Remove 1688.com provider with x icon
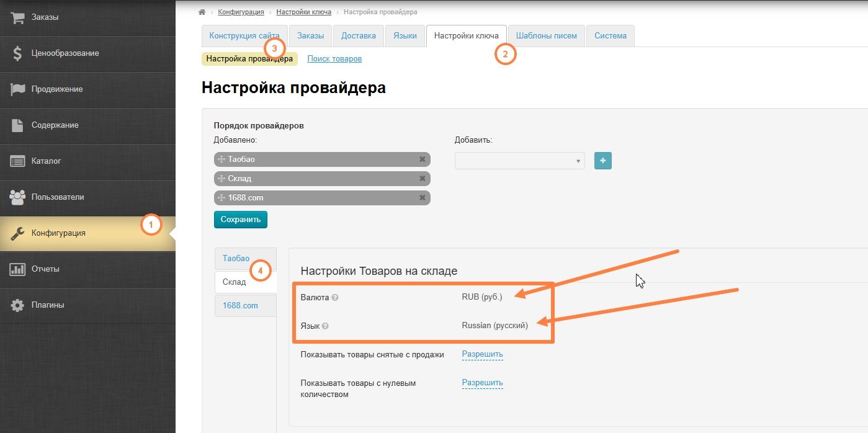 423,198
